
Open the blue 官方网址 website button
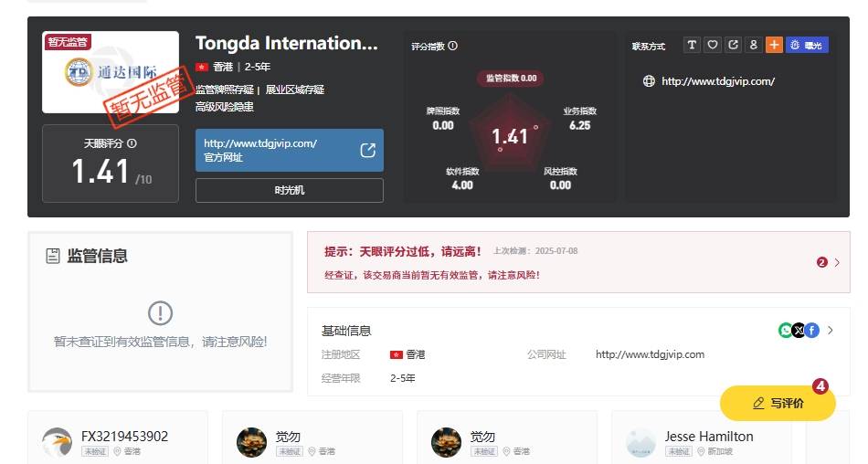click(x=289, y=150)
